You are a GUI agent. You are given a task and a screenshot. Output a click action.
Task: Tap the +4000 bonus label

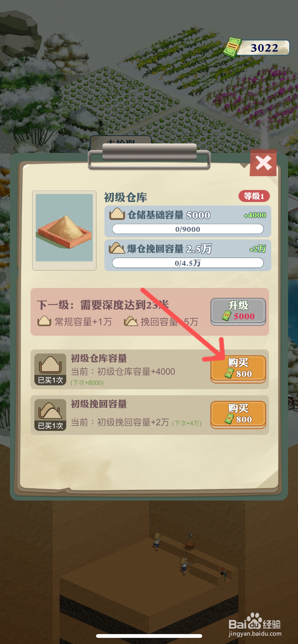click(x=255, y=215)
